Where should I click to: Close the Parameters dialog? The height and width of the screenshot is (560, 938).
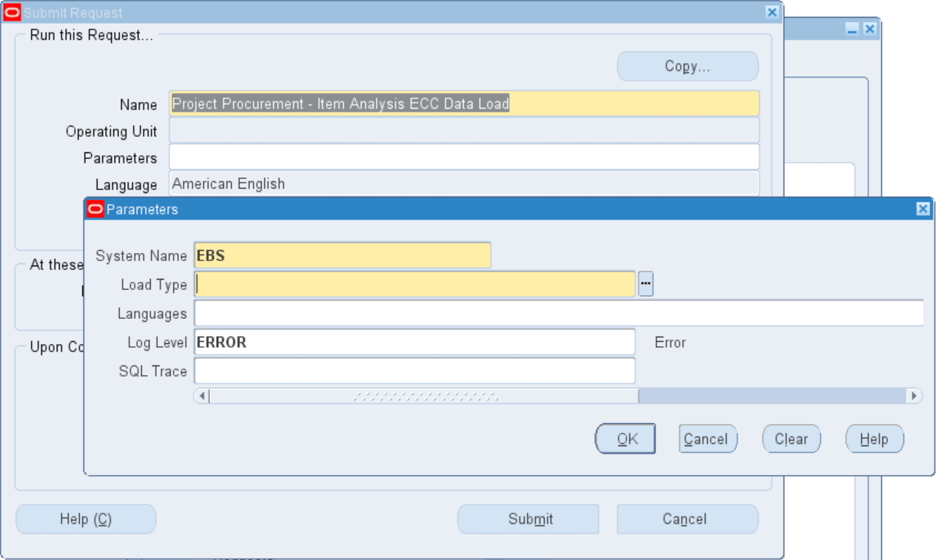click(922, 209)
